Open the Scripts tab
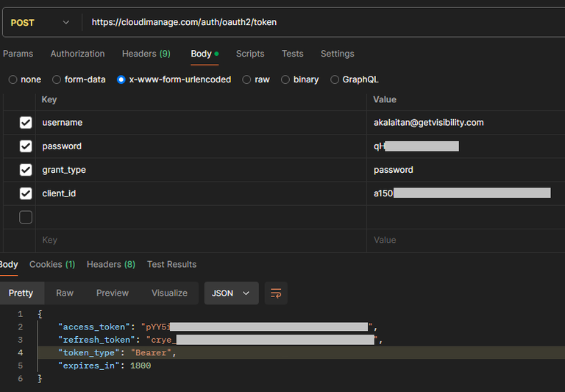The image size is (565, 392). tap(250, 54)
